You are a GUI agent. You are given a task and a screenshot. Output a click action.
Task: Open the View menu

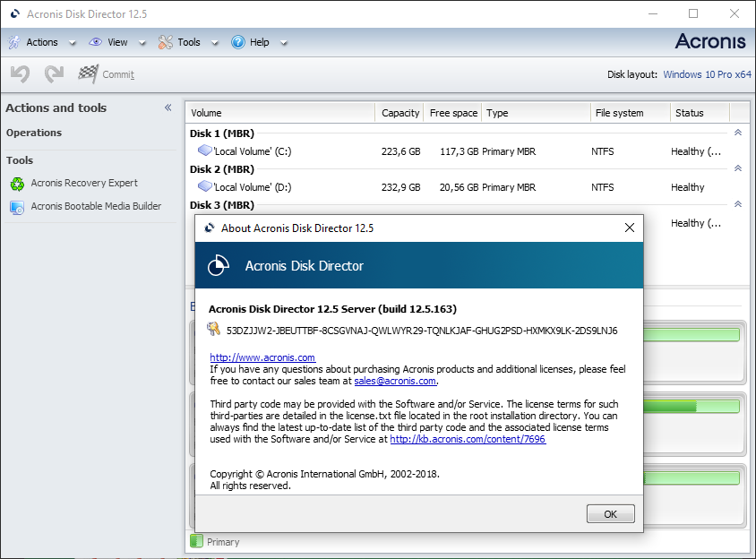pyautogui.click(x=117, y=42)
